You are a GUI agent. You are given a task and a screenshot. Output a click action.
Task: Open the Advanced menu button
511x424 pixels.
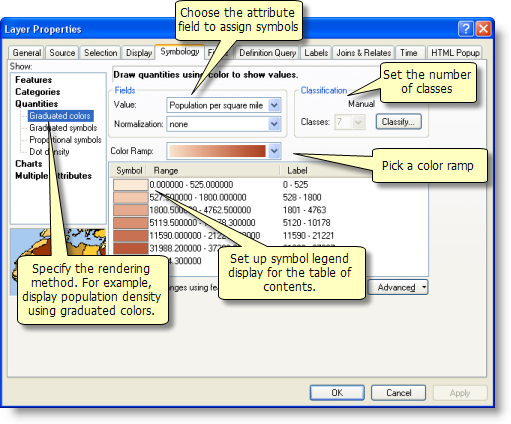(398, 287)
